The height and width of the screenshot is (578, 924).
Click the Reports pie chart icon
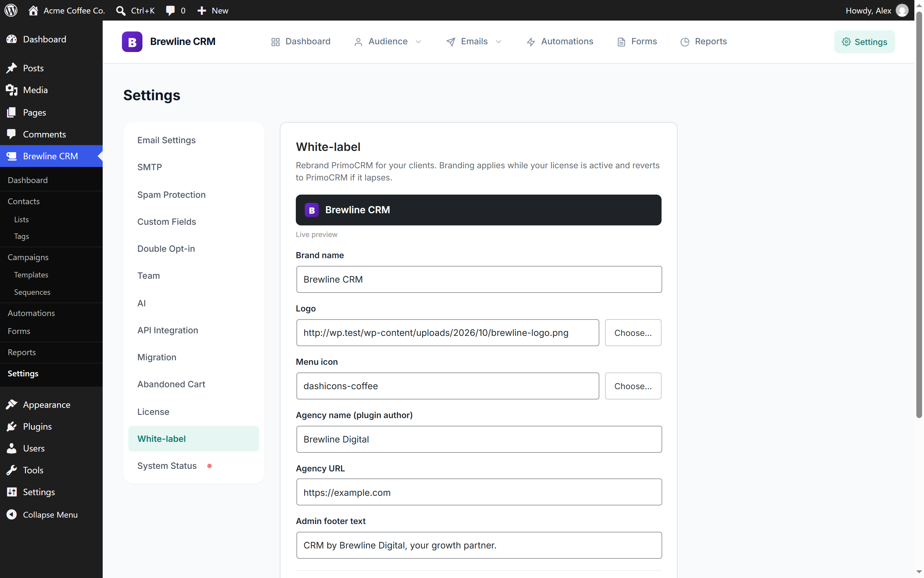coord(685,42)
